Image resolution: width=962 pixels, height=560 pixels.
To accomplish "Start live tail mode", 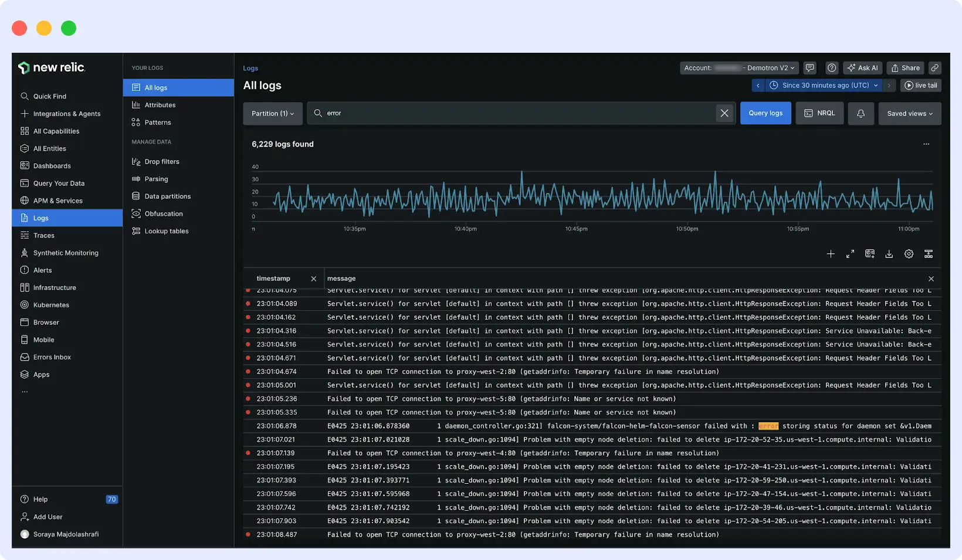I will point(920,85).
